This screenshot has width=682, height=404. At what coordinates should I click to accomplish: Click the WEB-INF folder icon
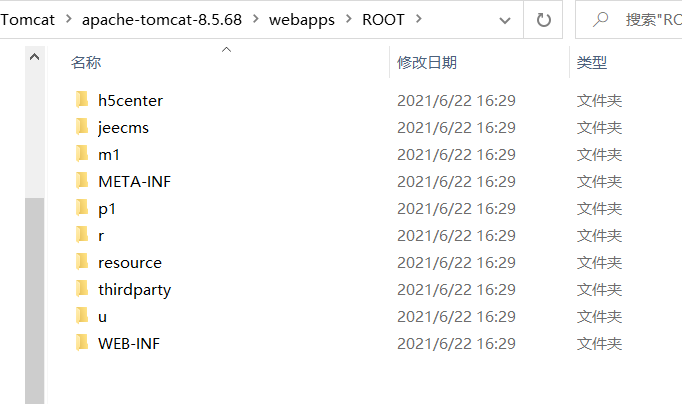82,343
